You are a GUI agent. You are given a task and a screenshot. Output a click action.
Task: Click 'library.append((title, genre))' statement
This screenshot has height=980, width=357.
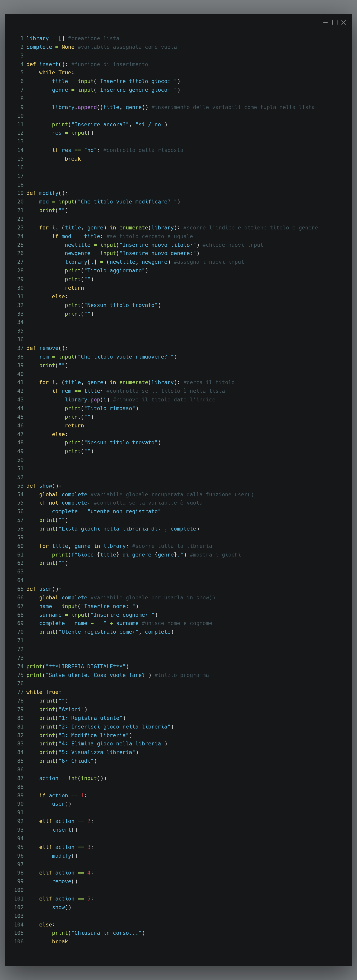click(x=100, y=107)
